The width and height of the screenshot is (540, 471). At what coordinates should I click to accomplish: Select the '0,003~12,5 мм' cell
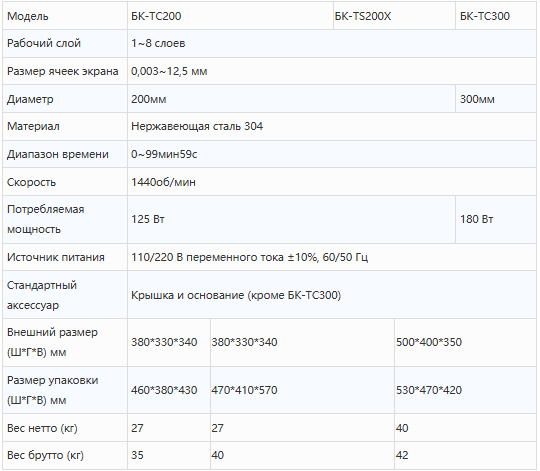pyautogui.click(x=332, y=71)
